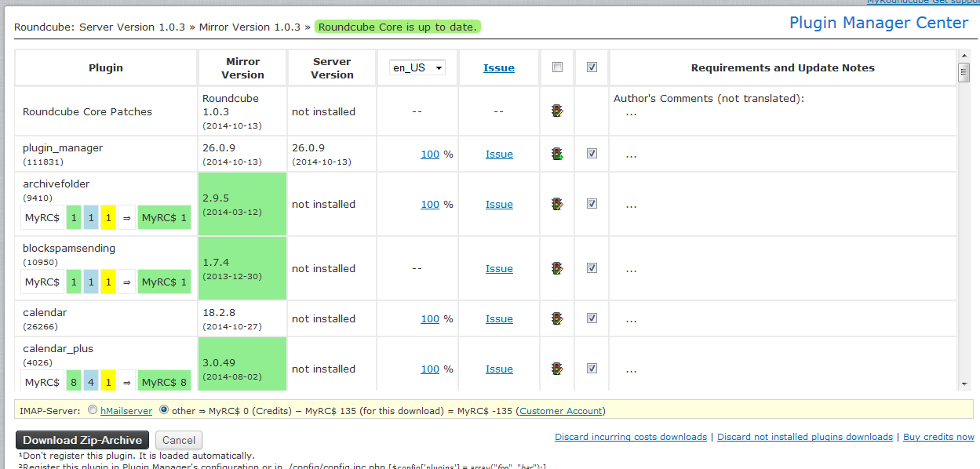Click traffic light icon in plugin_manager row

click(x=557, y=155)
